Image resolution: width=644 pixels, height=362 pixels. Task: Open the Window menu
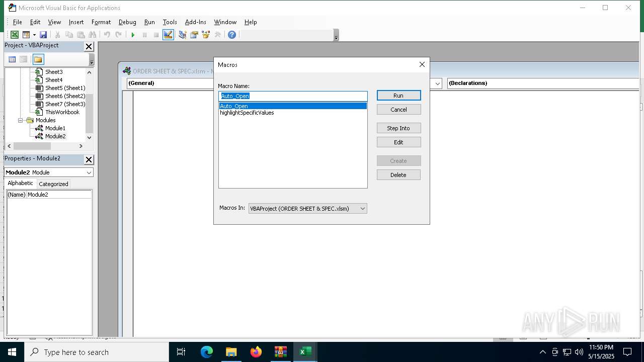pyautogui.click(x=225, y=22)
